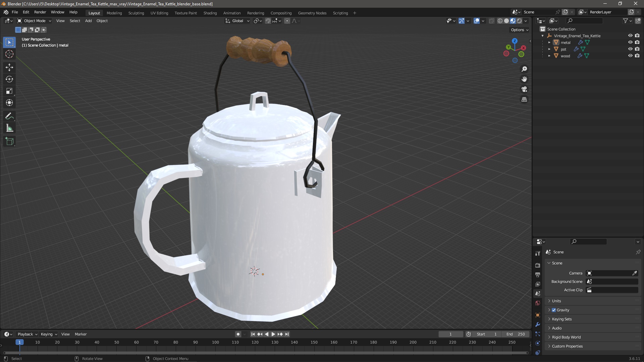Switch to orthographic view using grid icon
The height and width of the screenshot is (362, 644).
click(x=524, y=100)
